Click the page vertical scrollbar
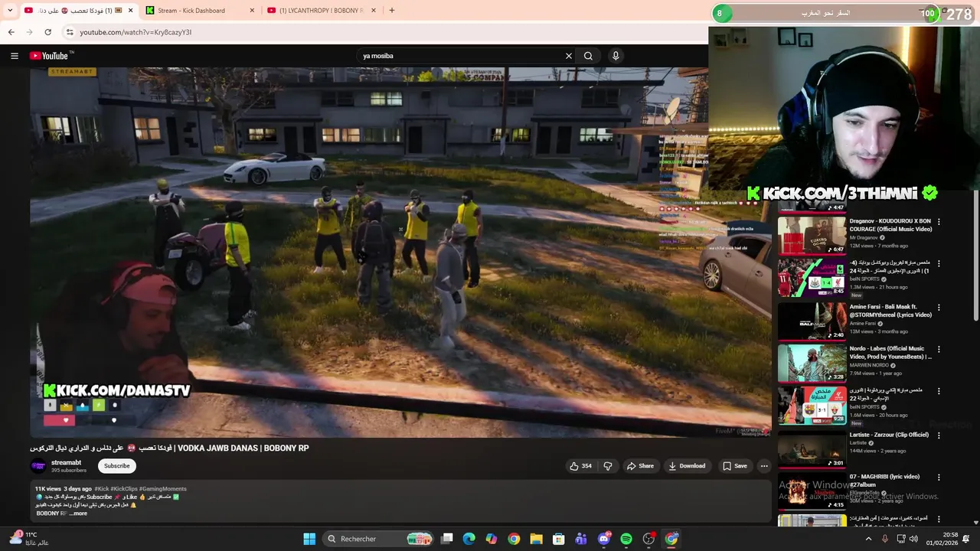 coord(975,256)
